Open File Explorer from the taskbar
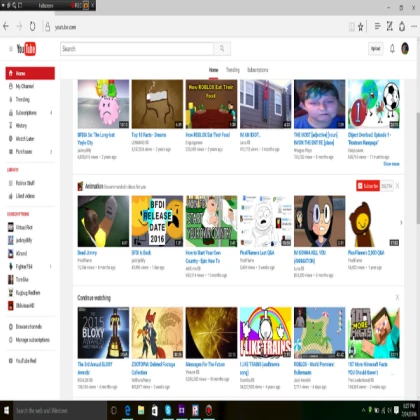The width and height of the screenshot is (420, 420). point(141,411)
